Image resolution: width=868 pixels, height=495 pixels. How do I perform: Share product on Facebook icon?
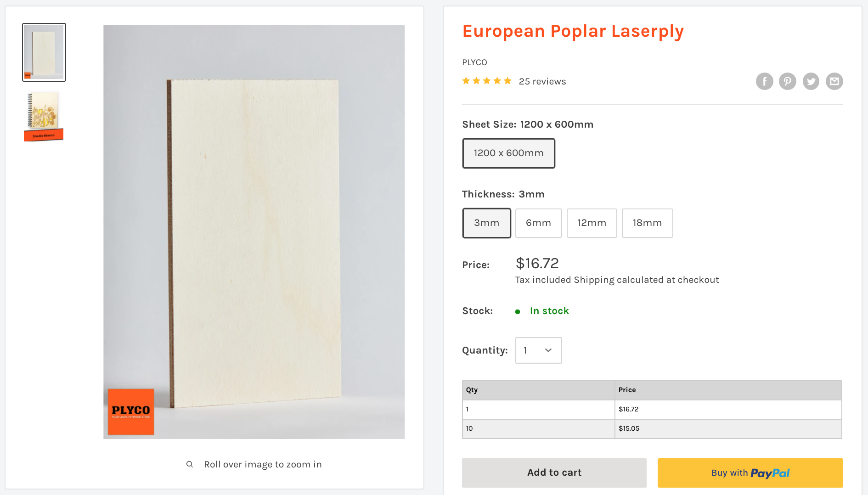tap(764, 81)
